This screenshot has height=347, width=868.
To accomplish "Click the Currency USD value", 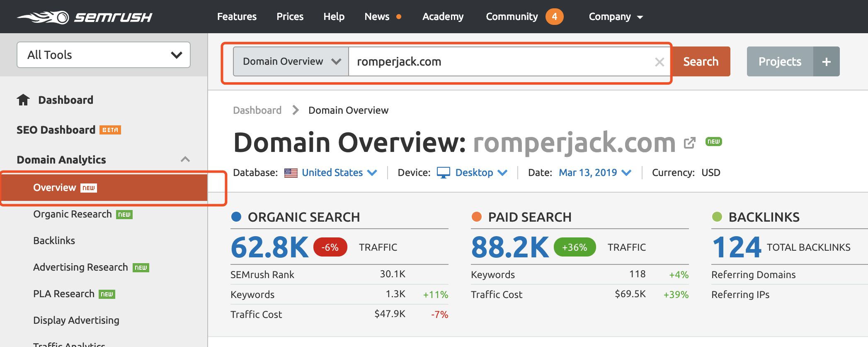I will point(711,173).
